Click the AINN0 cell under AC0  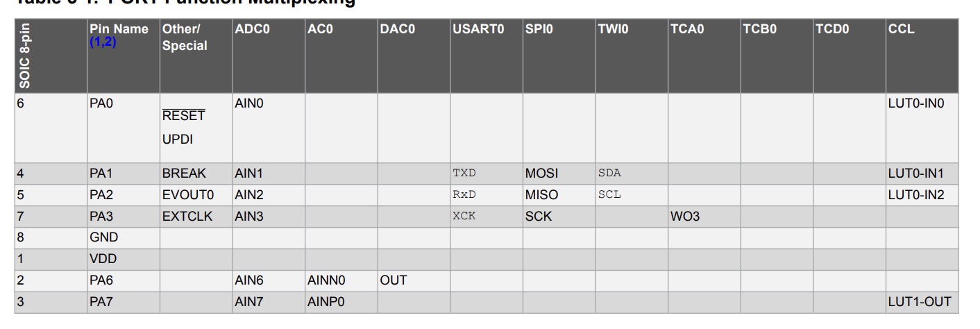(x=326, y=280)
